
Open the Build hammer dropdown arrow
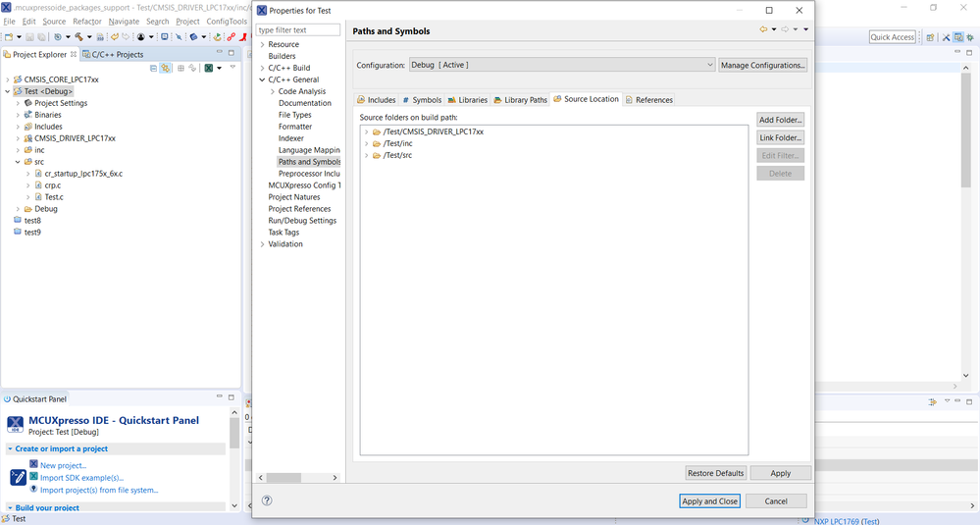(x=89, y=37)
